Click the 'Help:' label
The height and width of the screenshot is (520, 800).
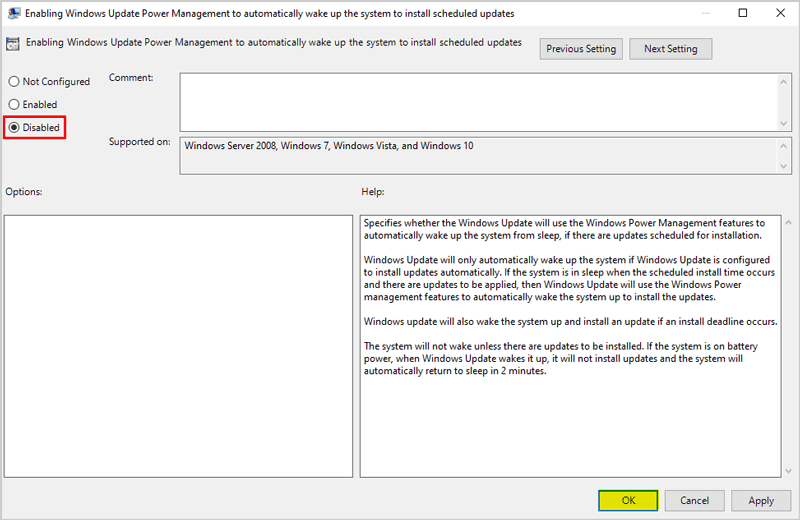[x=373, y=192]
